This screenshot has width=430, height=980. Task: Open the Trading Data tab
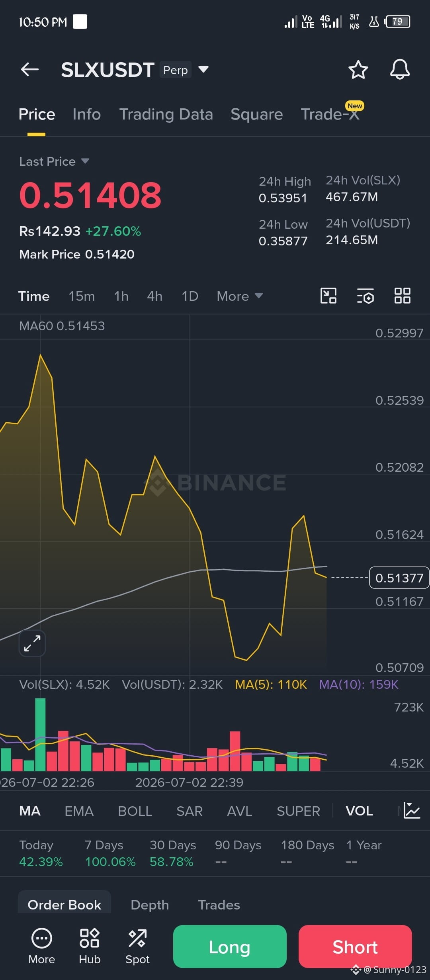(166, 114)
